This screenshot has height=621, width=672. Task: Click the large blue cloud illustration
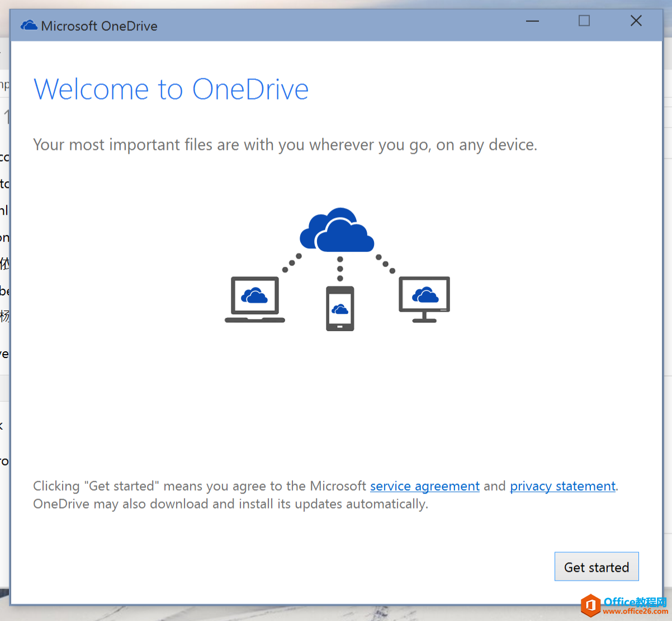click(337, 230)
